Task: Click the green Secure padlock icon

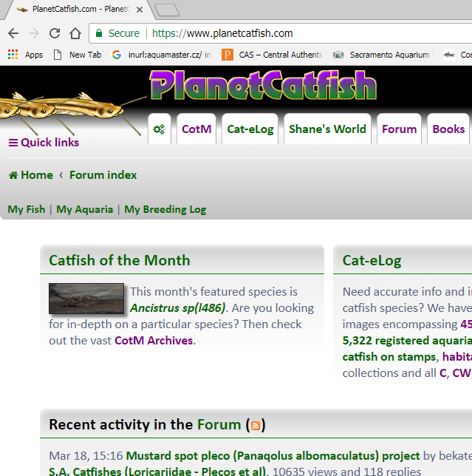Action: click(x=99, y=33)
